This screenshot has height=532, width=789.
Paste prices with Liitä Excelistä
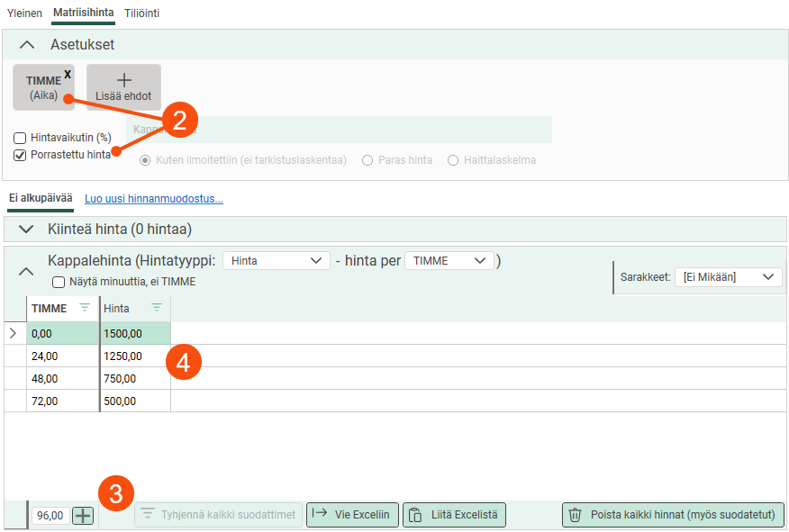coord(454,515)
